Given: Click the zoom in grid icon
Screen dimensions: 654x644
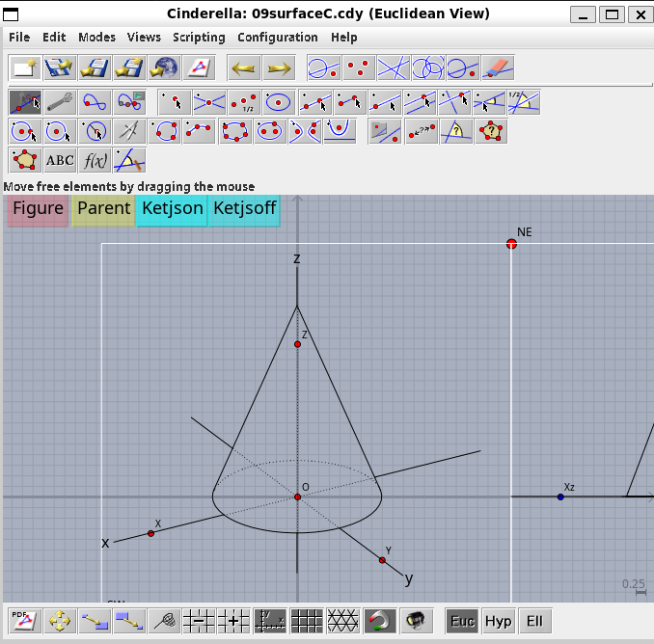Looking at the screenshot, I should (x=233, y=621).
